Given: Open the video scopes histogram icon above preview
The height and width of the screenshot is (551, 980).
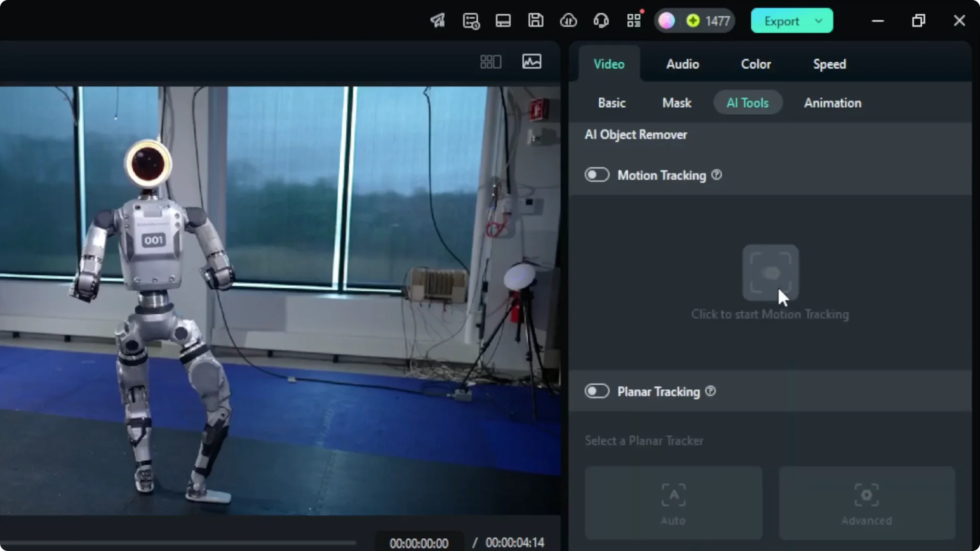Looking at the screenshot, I should (531, 61).
